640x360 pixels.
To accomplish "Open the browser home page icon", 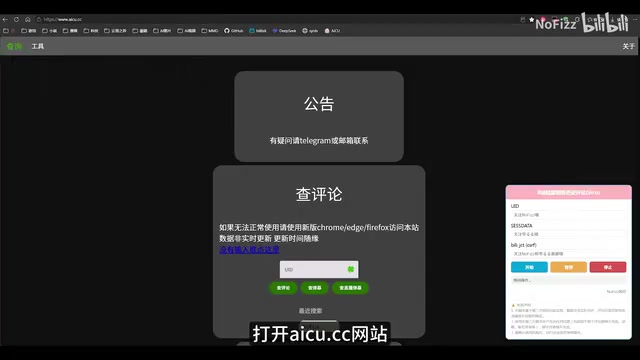I will [28, 19].
